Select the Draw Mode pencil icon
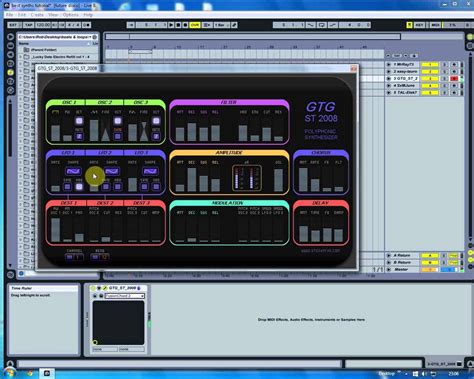Screen dimensions: 474x379 pos(234,25)
